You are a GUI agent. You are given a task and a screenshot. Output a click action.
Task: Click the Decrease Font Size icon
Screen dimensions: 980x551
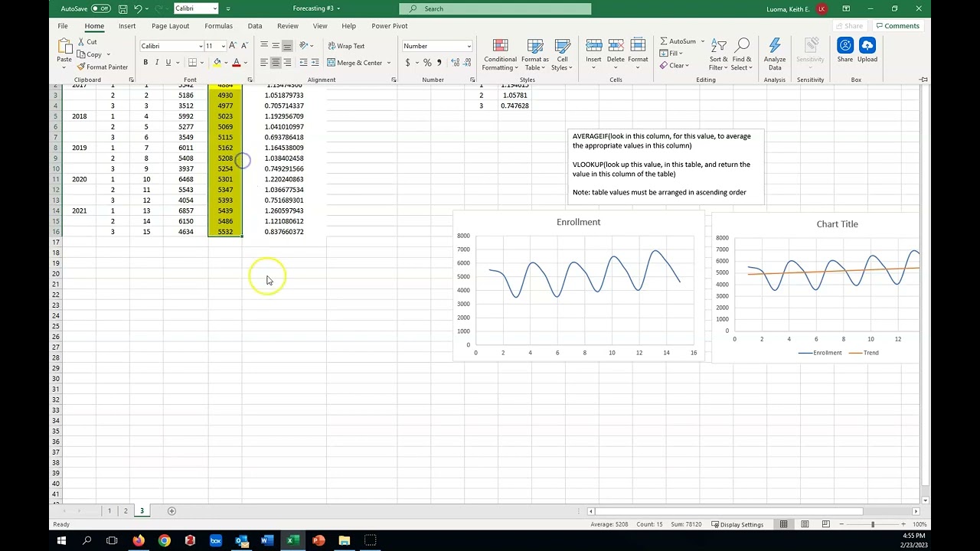tap(244, 46)
